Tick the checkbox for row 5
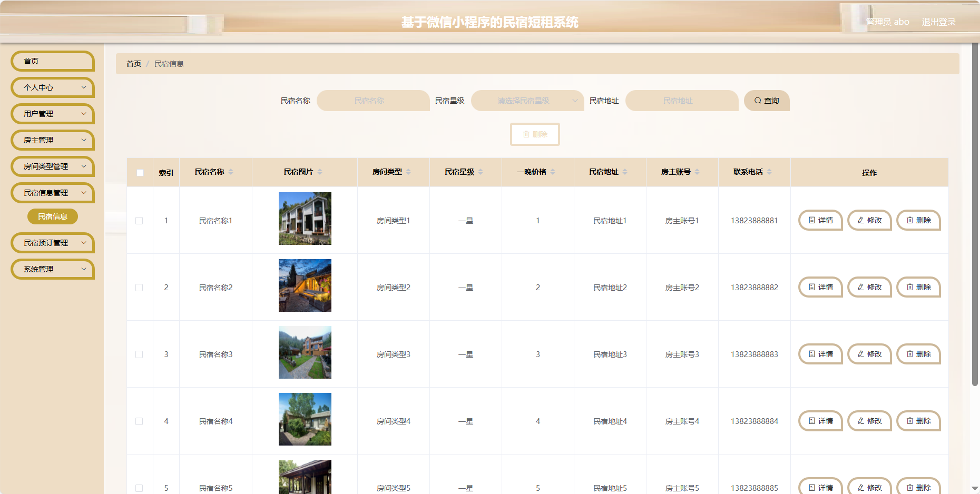The width and height of the screenshot is (980, 494). [x=139, y=488]
